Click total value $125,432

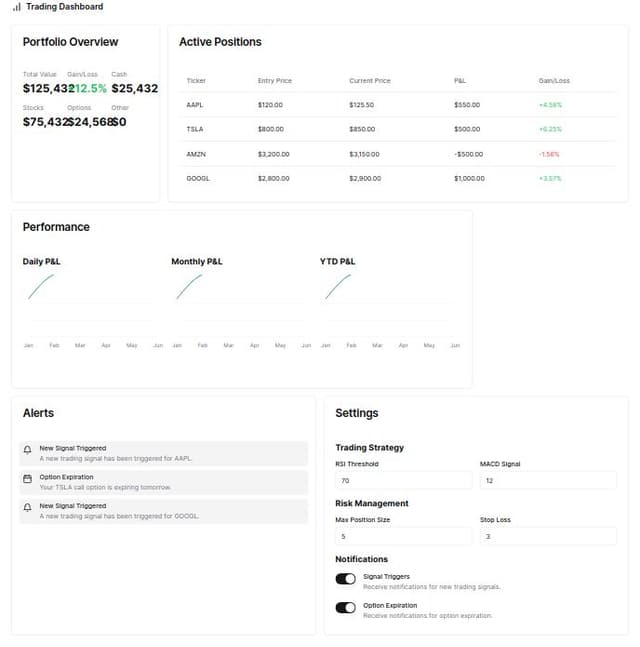pyautogui.click(x=48, y=88)
